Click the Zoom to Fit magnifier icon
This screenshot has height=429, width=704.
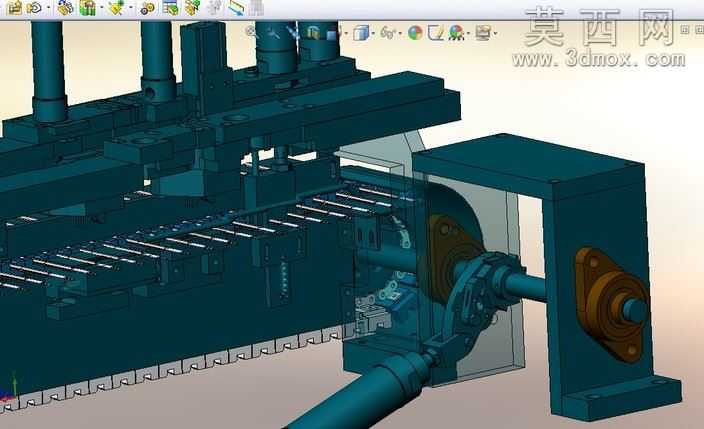[251, 31]
